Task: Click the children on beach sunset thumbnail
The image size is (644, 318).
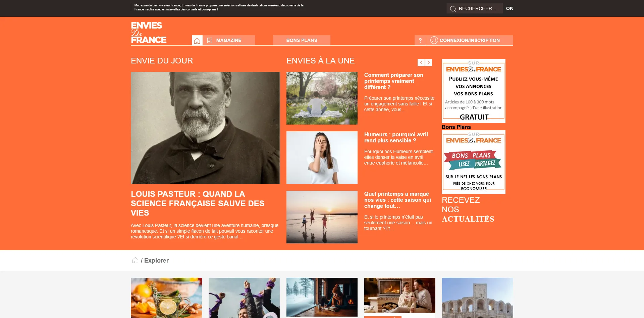Action: coord(322,217)
